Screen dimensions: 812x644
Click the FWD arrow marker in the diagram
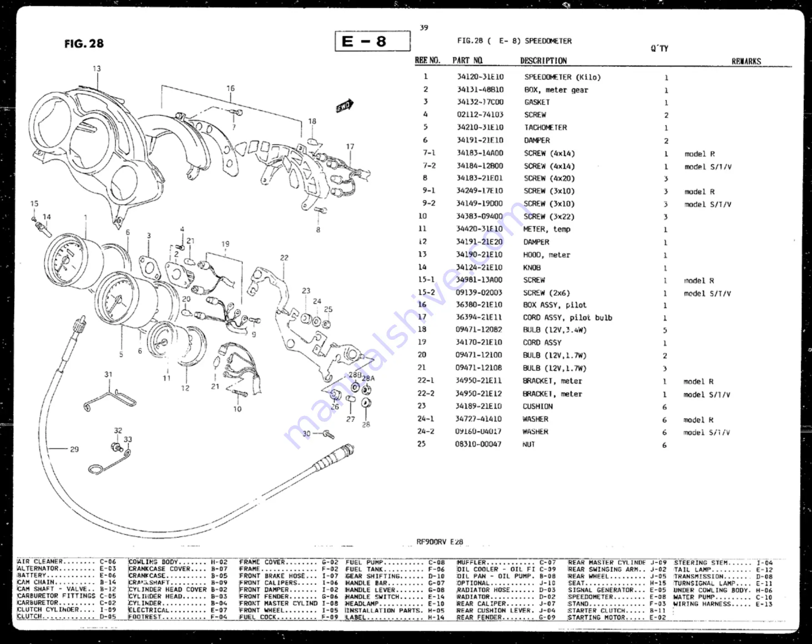tap(344, 106)
